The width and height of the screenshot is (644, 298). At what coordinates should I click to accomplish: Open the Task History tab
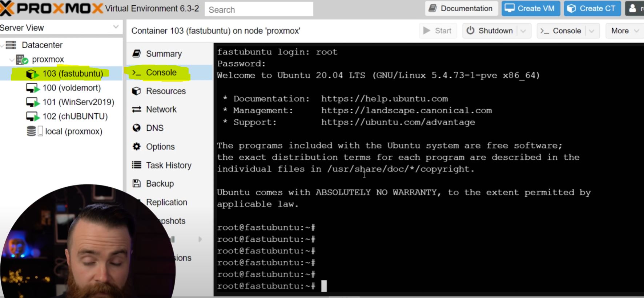pyautogui.click(x=169, y=165)
